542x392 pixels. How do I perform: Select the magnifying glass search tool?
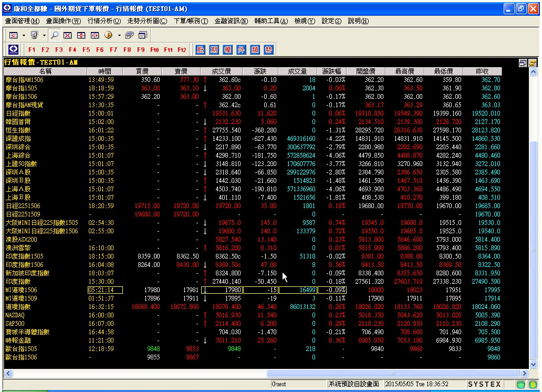pos(54,35)
